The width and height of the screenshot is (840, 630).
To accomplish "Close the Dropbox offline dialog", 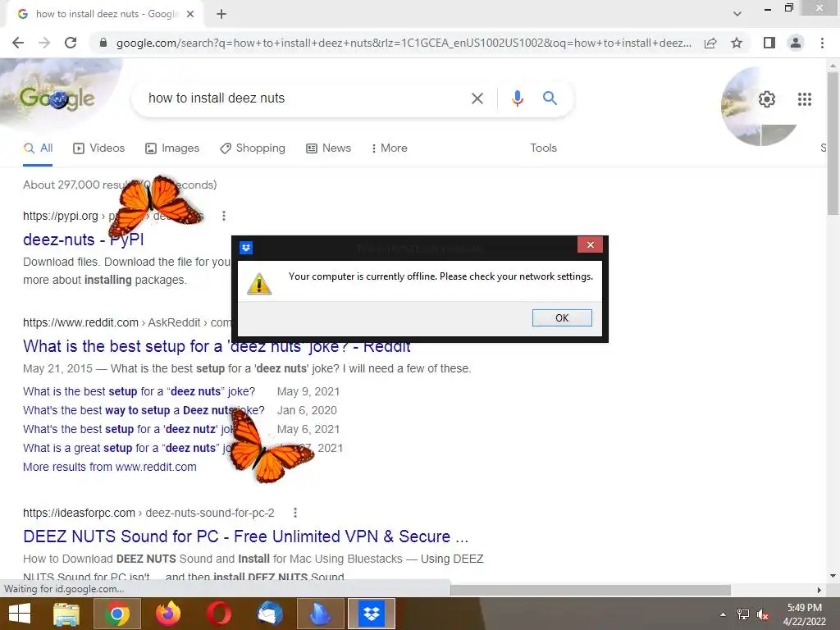I will click(591, 244).
